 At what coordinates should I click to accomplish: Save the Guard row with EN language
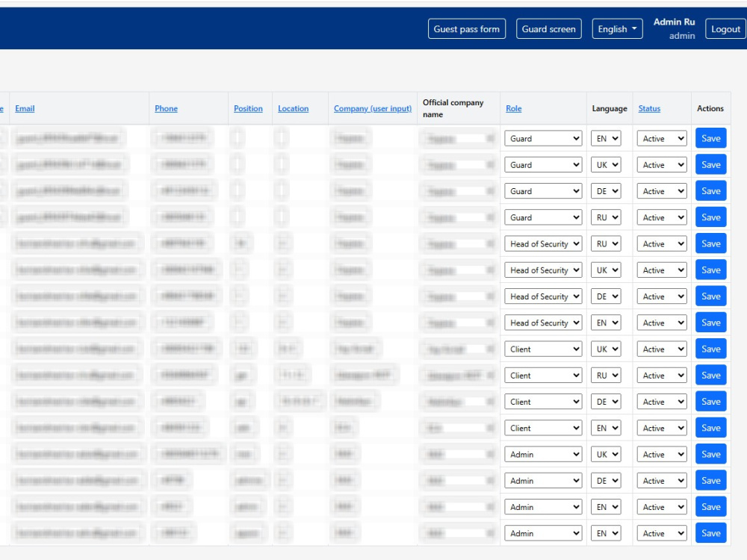(x=711, y=138)
